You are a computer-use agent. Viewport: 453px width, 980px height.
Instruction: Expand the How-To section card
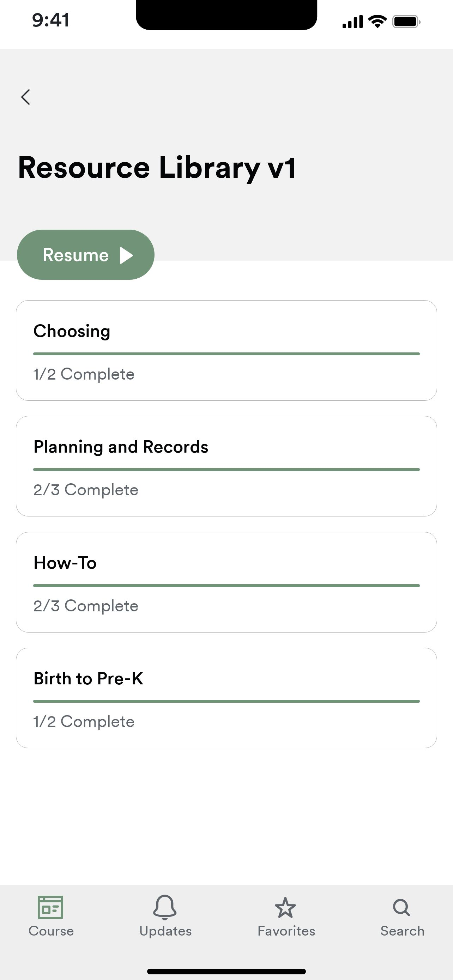click(226, 582)
